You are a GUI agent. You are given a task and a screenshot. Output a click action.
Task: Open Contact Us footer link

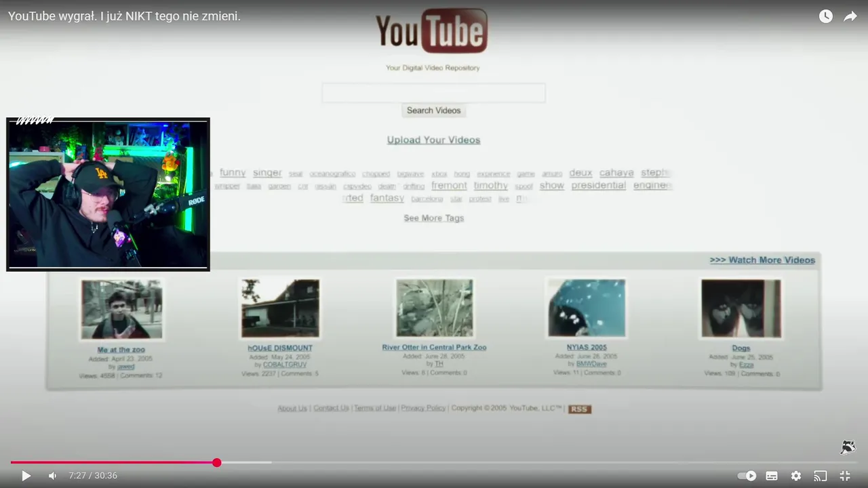pos(331,408)
